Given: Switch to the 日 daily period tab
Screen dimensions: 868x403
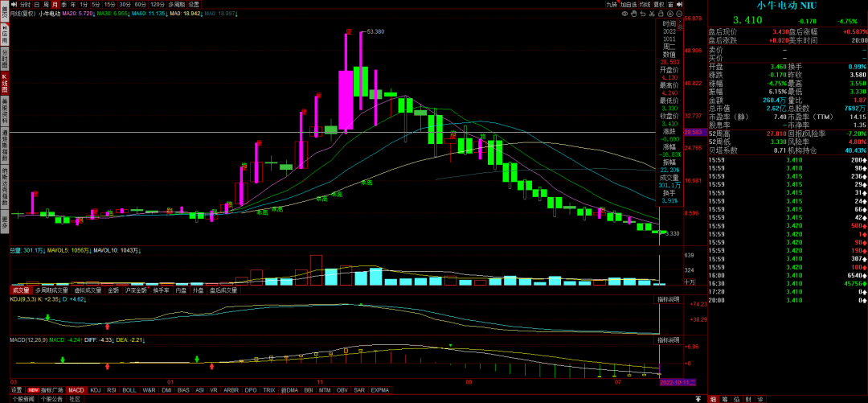Looking at the screenshot, I should click(x=36, y=4).
